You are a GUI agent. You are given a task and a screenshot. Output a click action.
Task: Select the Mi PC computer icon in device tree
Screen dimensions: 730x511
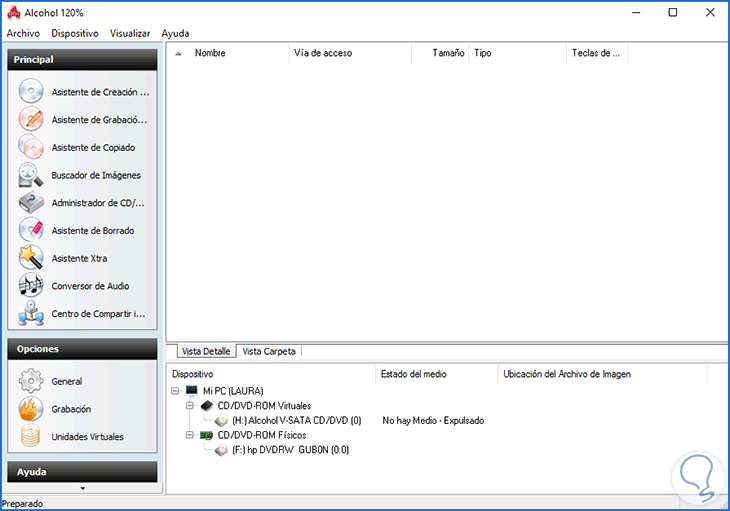pos(191,390)
